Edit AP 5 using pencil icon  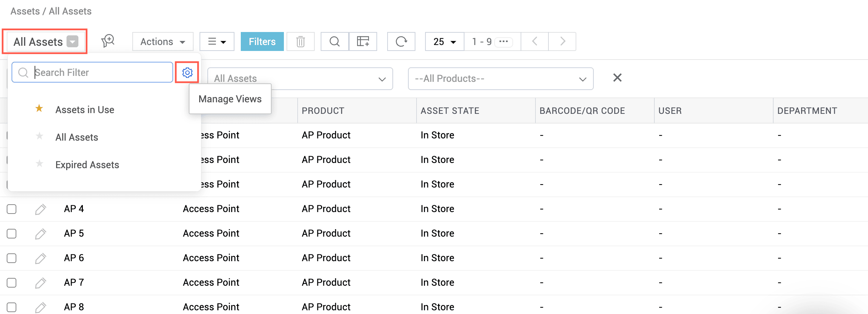pyautogui.click(x=40, y=234)
